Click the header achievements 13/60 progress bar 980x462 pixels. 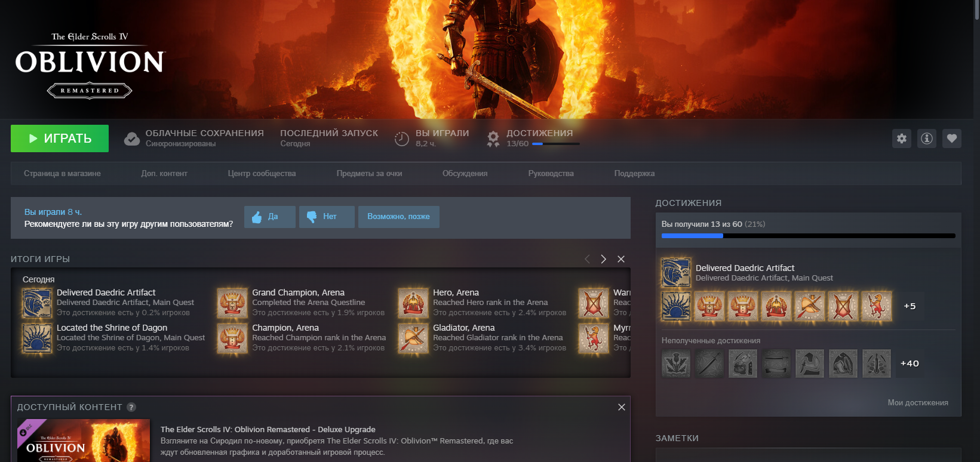click(556, 144)
